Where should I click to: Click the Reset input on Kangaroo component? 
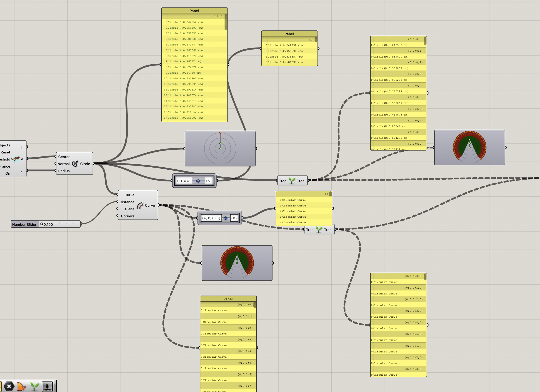tap(5, 152)
